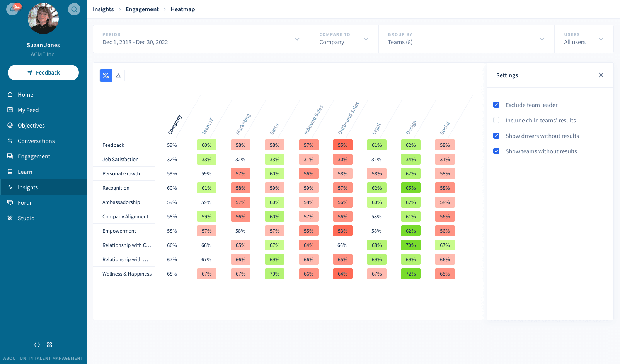Image resolution: width=620 pixels, height=364 pixels.
Task: Navigate to the Learn module
Action: [25, 172]
